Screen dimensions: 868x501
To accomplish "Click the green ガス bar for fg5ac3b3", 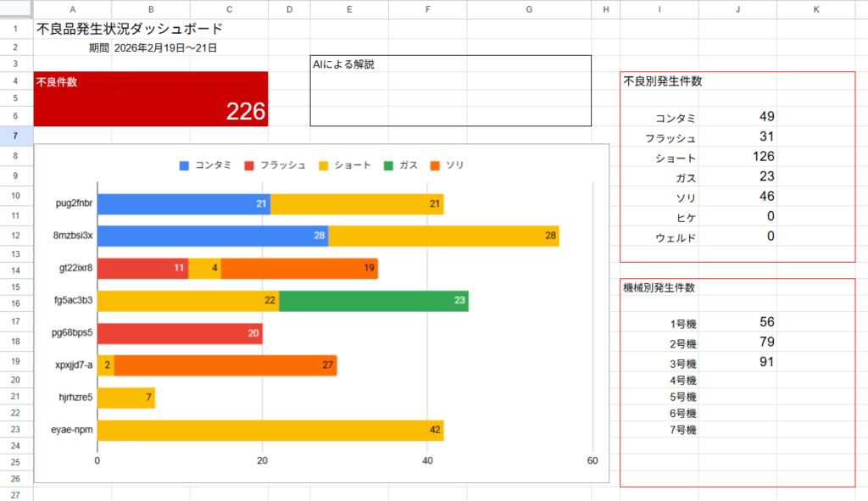I will click(x=373, y=301).
